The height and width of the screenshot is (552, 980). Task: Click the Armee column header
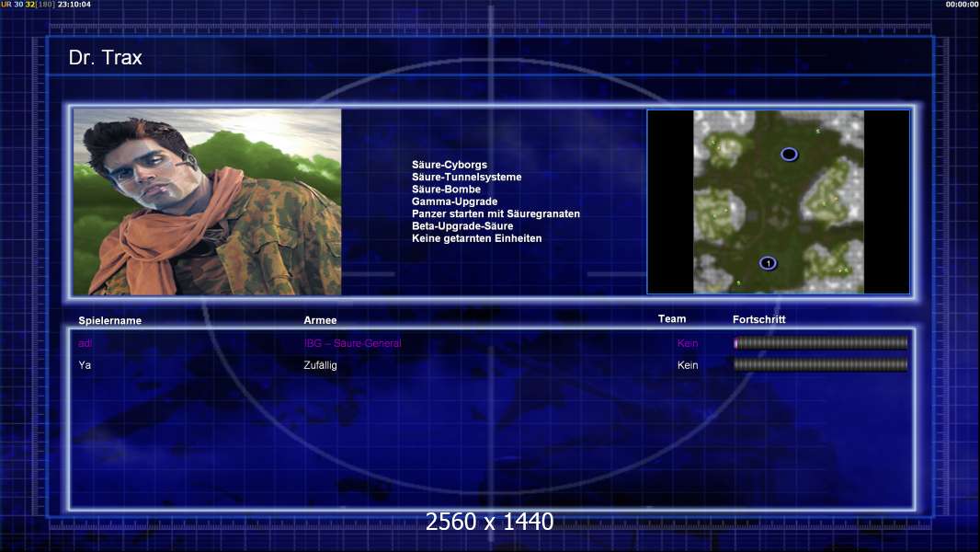(320, 320)
